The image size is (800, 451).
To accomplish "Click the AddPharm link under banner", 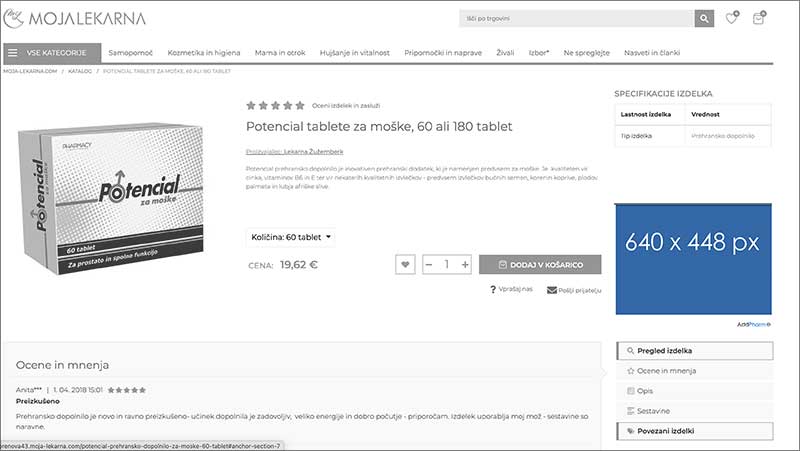I will point(753,324).
